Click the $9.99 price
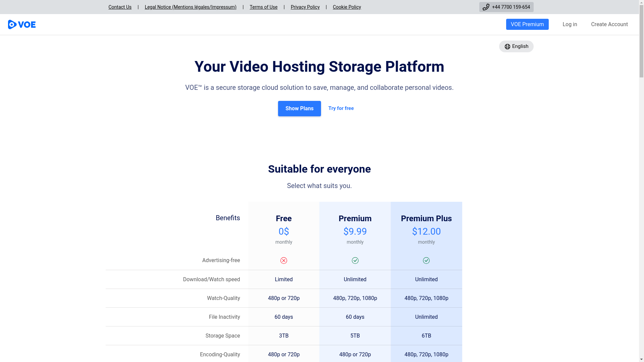 click(355, 231)
